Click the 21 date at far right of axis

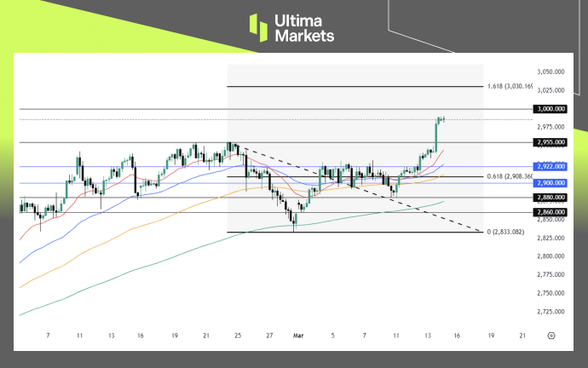coord(522,336)
